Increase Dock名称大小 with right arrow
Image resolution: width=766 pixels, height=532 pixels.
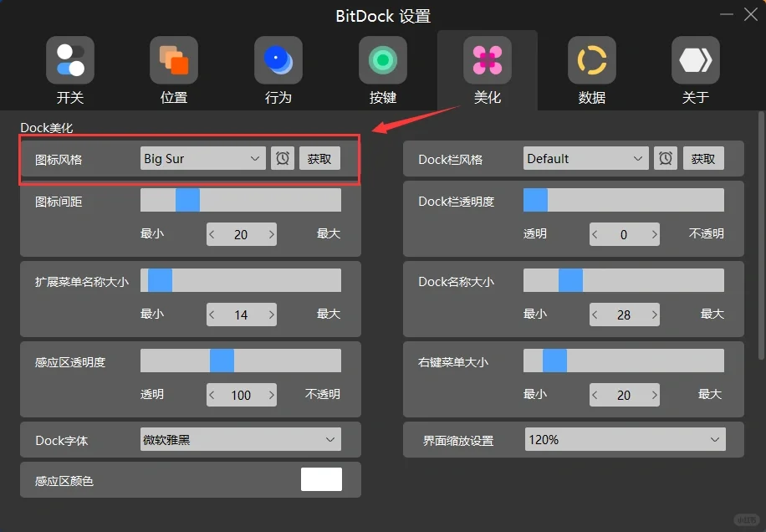(x=654, y=315)
